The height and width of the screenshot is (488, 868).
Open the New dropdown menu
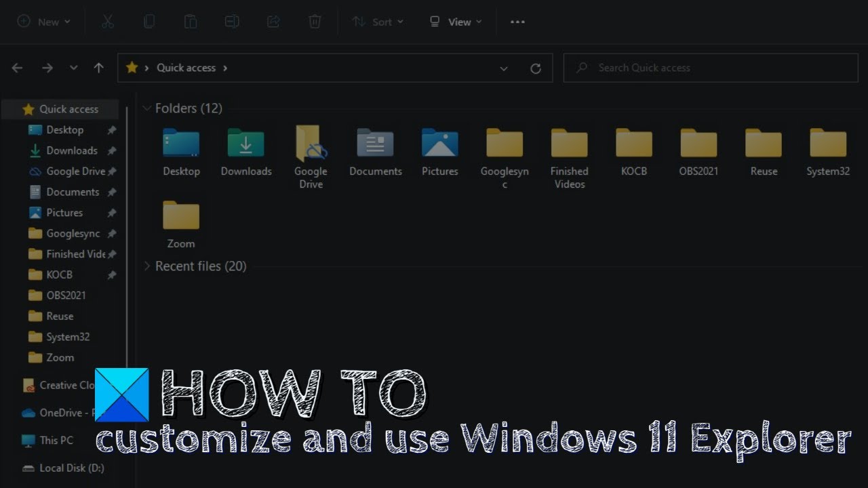(x=44, y=22)
